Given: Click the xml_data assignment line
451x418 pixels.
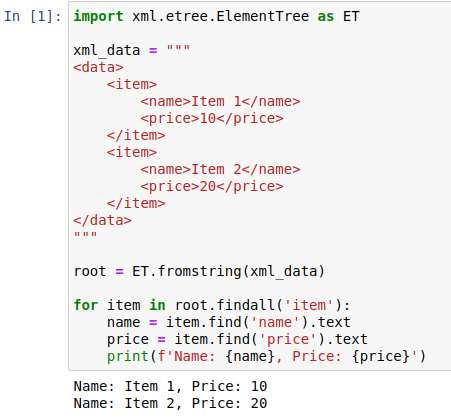Looking at the screenshot, I should tap(132, 50).
